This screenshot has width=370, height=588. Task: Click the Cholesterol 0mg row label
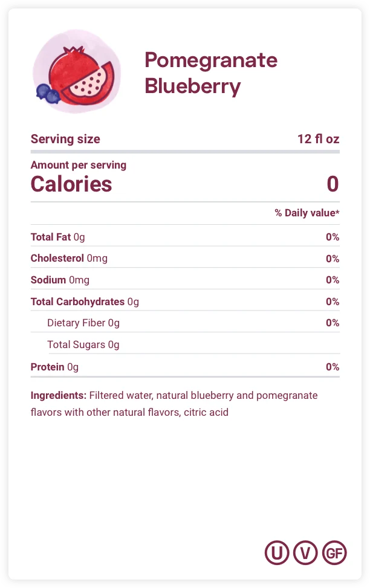coord(69,259)
